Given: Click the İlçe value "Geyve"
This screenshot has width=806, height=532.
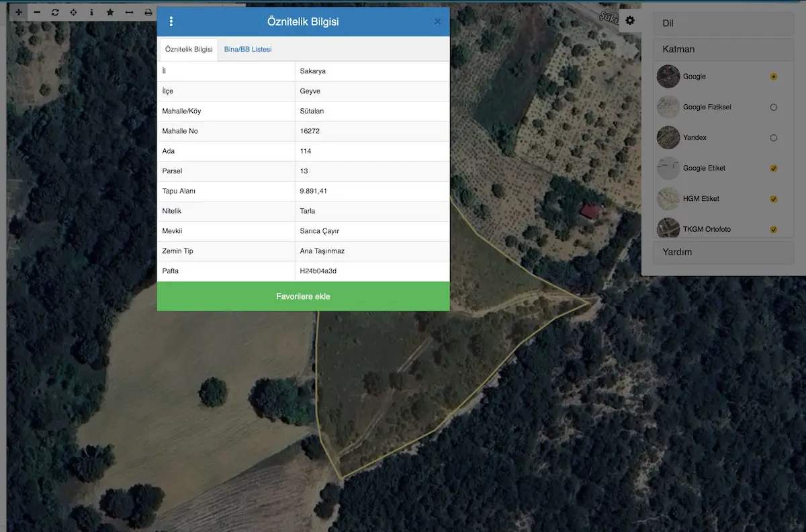Looking at the screenshot, I should (x=310, y=91).
